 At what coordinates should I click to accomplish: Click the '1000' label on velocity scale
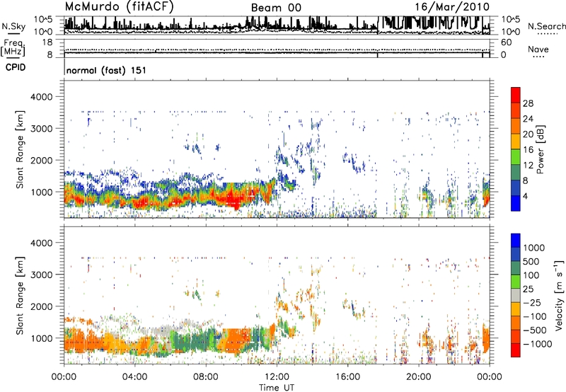(534, 248)
